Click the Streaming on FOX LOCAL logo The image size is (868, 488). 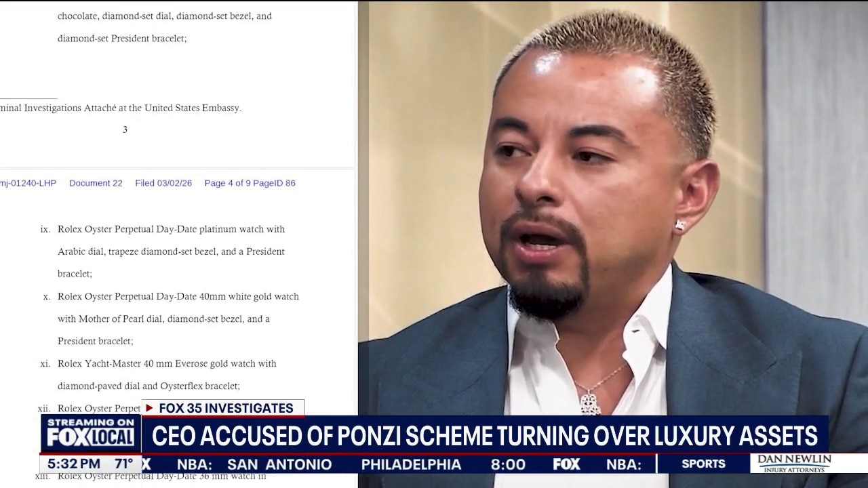(x=90, y=434)
